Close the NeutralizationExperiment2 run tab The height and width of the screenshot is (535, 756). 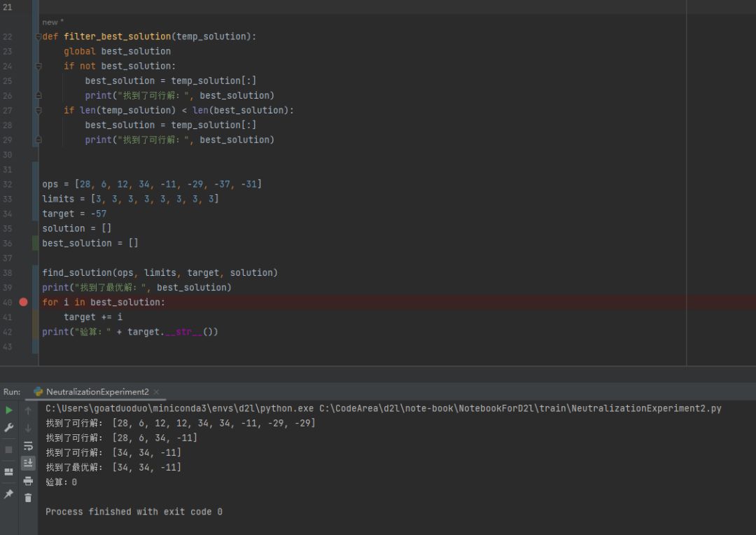pyautogui.click(x=156, y=391)
